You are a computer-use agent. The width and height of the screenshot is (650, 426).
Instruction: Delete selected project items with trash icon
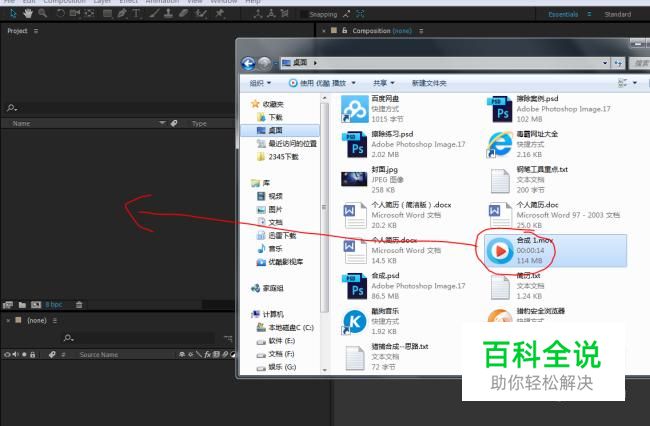79,305
